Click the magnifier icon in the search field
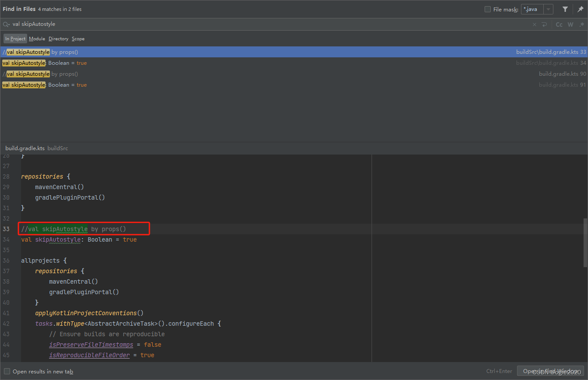The image size is (588, 380). tap(6, 25)
